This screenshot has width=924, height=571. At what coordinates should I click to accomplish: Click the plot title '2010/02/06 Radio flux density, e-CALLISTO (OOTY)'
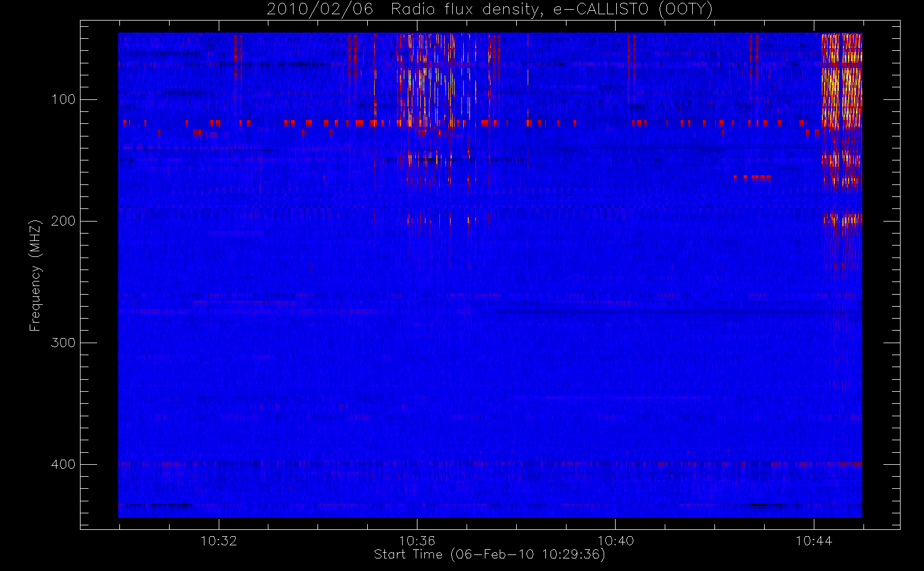click(490, 9)
